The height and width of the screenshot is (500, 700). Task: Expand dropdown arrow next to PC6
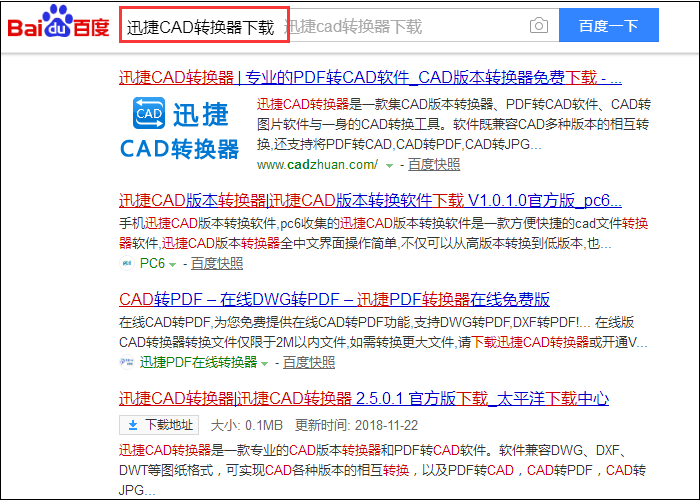(x=172, y=264)
